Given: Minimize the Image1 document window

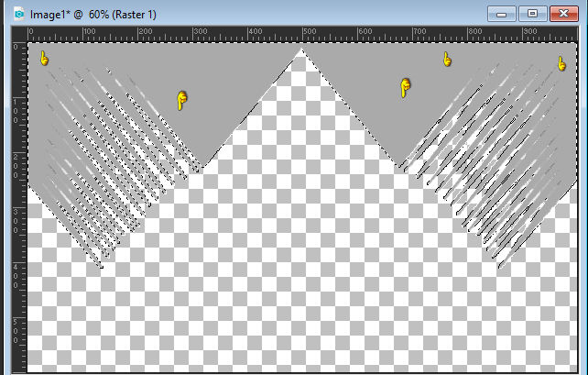Looking at the screenshot, I should [501, 14].
